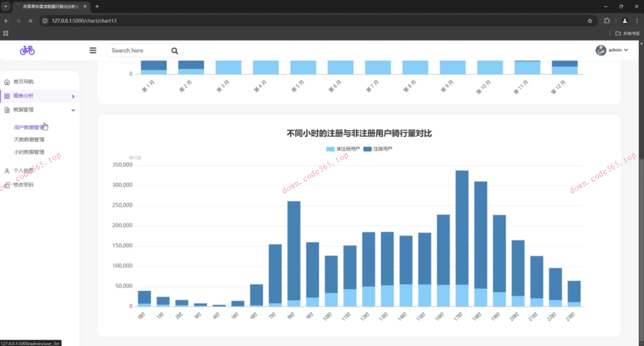This screenshot has height=346, width=644.
Task: Bookmark this page with the star
Action: (590, 21)
